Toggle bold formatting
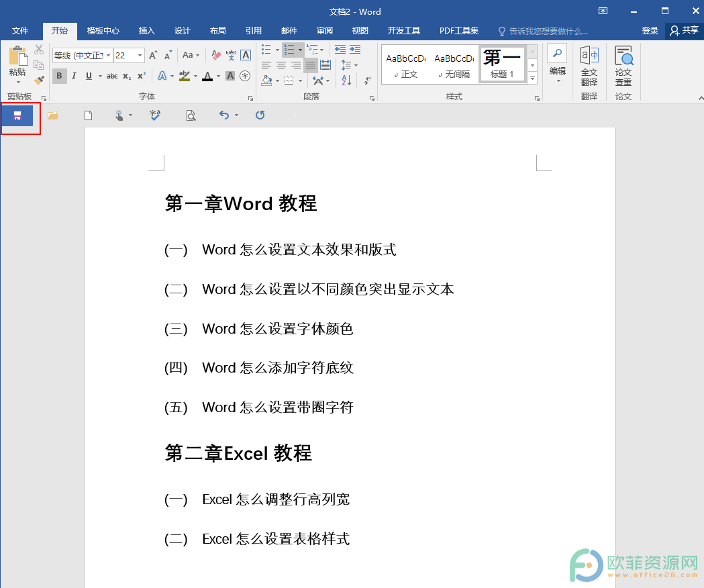Image resolution: width=704 pixels, height=588 pixels. pyautogui.click(x=59, y=76)
